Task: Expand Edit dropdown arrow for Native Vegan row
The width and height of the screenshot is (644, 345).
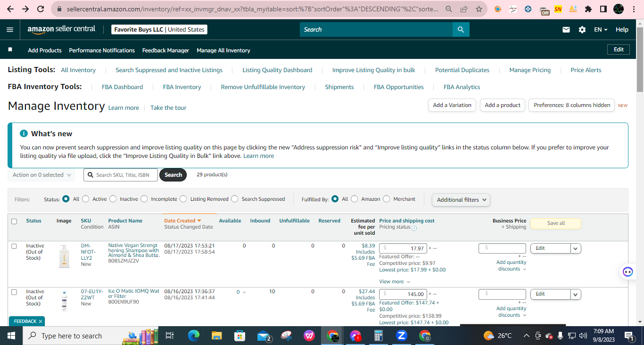Action: coord(576,248)
